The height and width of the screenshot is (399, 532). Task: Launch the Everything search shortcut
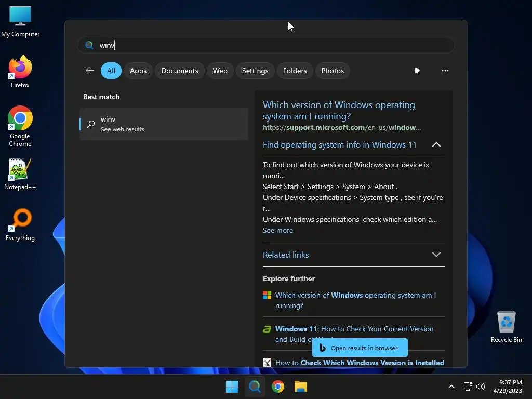pos(20,224)
